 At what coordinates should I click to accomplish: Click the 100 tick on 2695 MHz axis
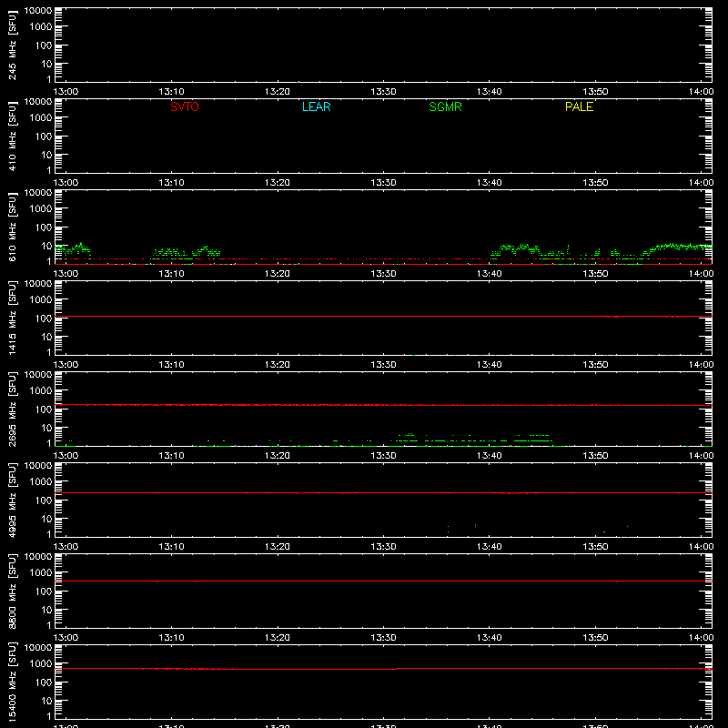[44, 409]
